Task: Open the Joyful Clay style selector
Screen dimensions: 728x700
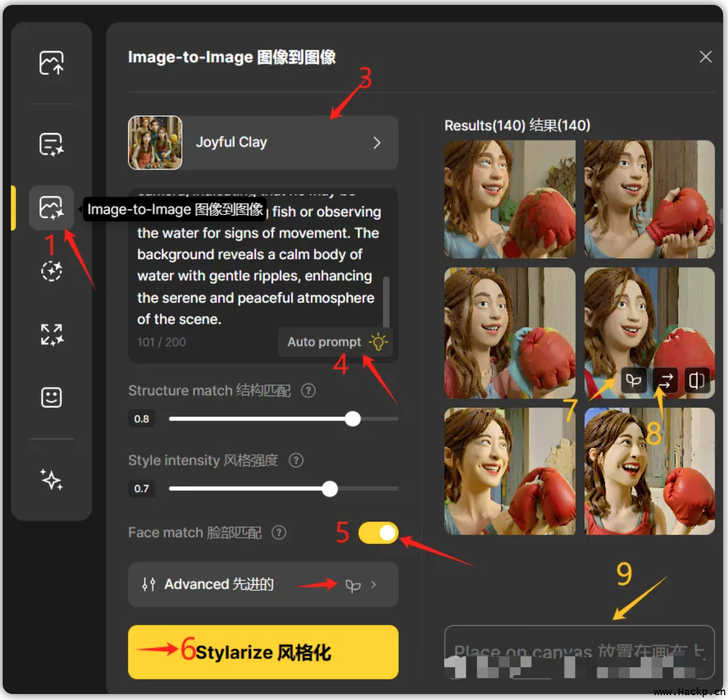Action: [263, 143]
